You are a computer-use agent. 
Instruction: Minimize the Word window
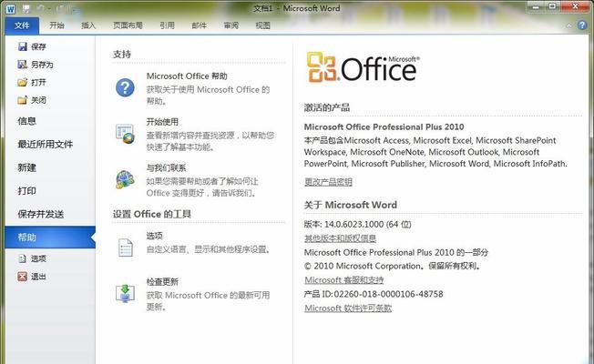pos(536,6)
